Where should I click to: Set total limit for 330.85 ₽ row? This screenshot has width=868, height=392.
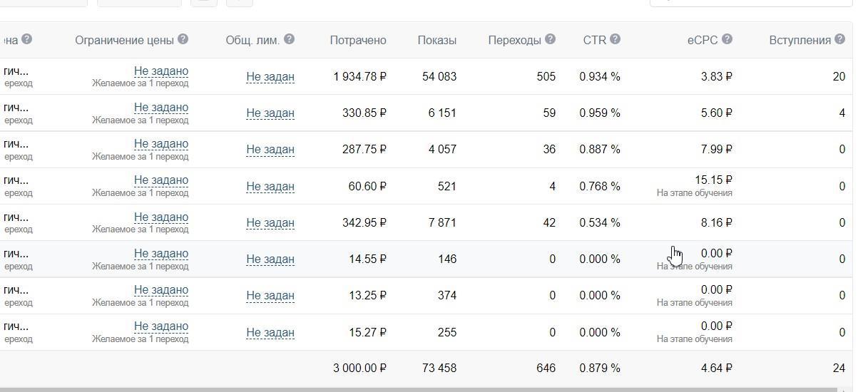(270, 113)
